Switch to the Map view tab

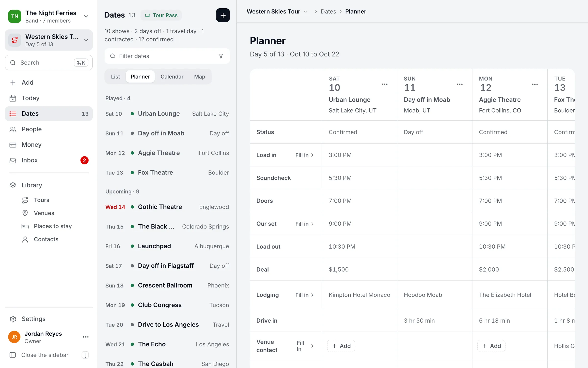click(199, 77)
